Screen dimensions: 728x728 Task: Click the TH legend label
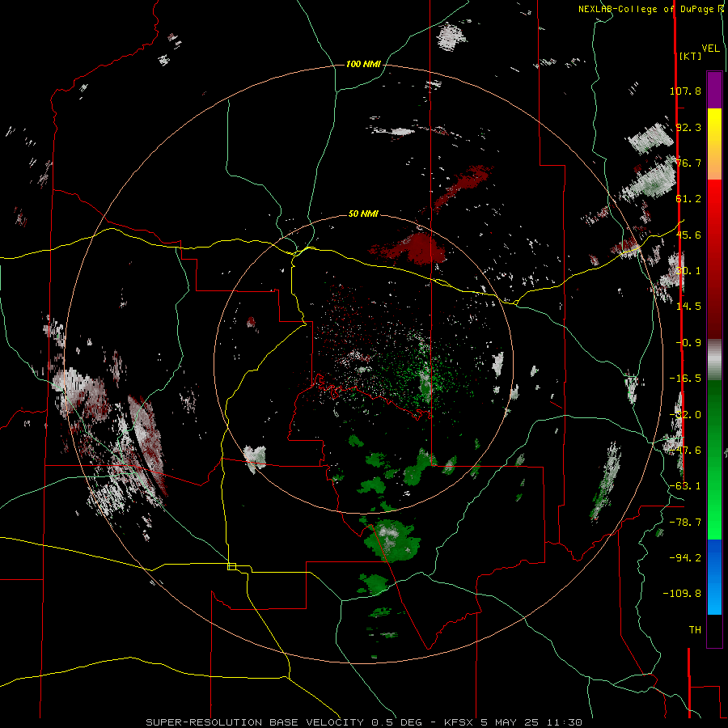click(x=695, y=630)
